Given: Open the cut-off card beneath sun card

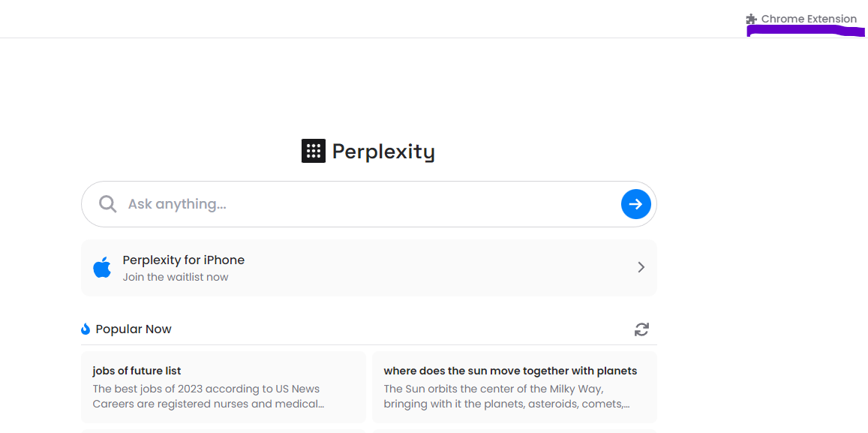Looking at the screenshot, I should (514, 431).
